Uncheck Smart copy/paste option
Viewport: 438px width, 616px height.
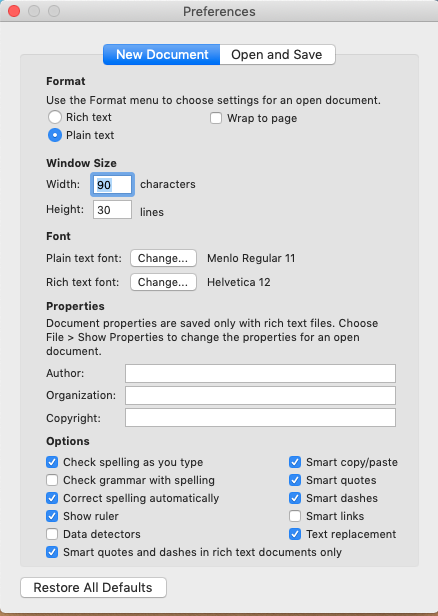click(295, 462)
